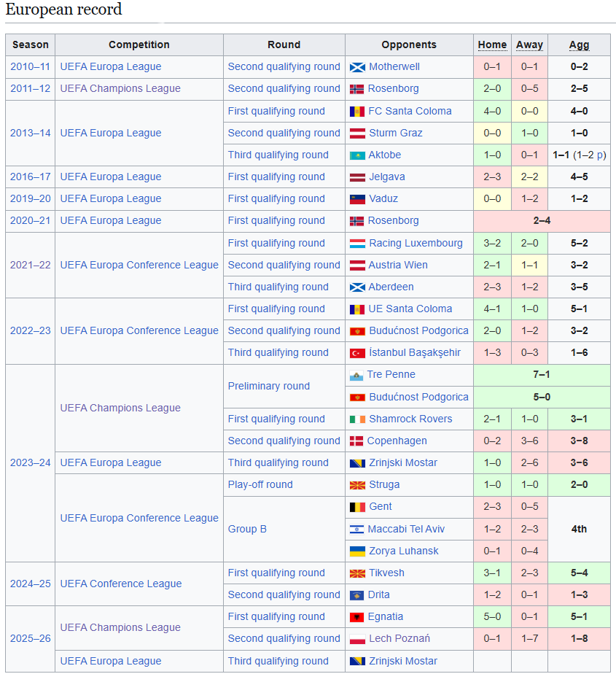Open the Struga club link
The height and width of the screenshot is (682, 616).
click(x=384, y=484)
